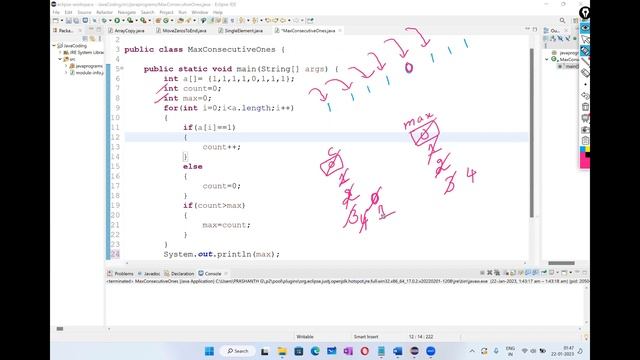Click the editor vertical scrollbar
Screen dimensions: 640x360
pyautogui.click(x=531, y=133)
